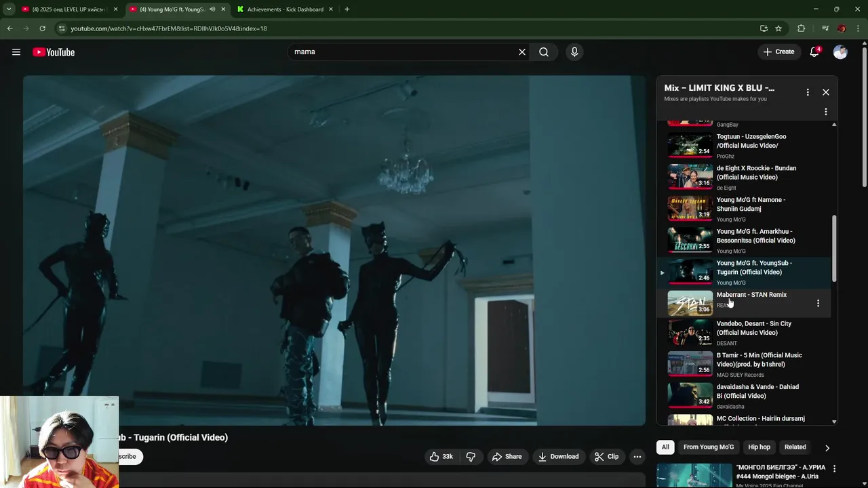Viewport: 868px width, 488px height.
Task: Play Vandebo, Desant - Sin City
Action: point(744,333)
